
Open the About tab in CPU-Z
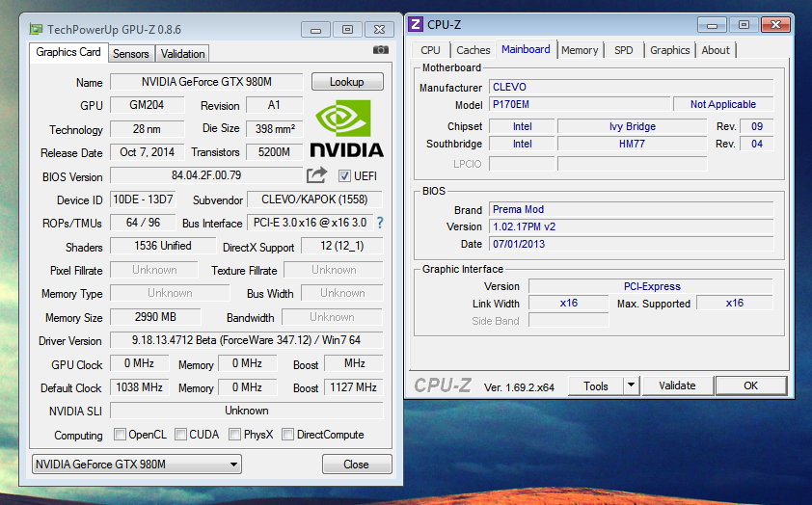pos(716,50)
